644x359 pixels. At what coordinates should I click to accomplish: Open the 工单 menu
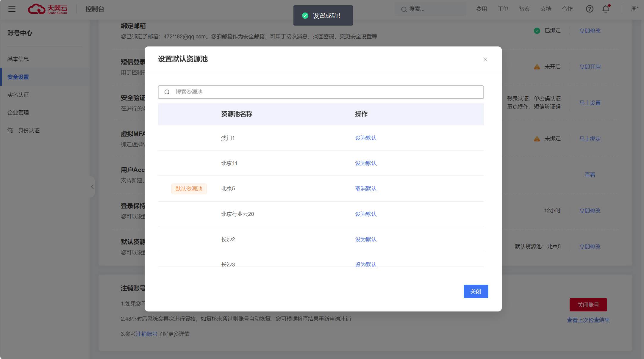coord(503,9)
